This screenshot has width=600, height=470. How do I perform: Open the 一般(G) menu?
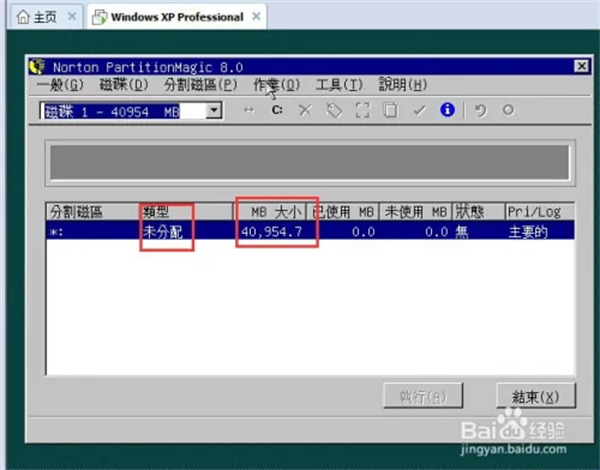pos(60,85)
